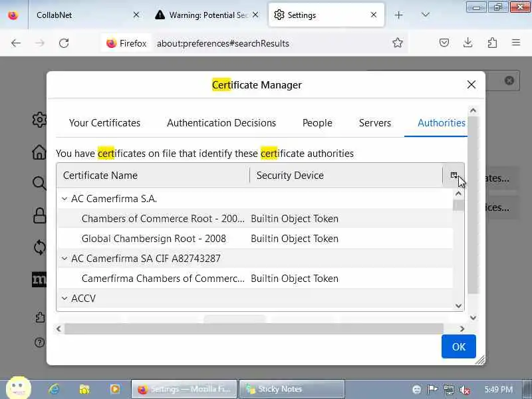Open Internet Explorer from the taskbar
Viewport: 532px width, 399px height.
55,389
